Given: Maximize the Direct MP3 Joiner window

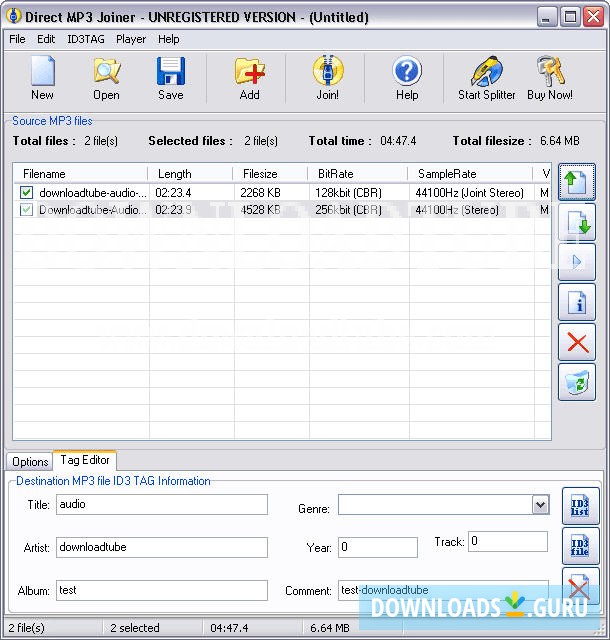Looking at the screenshot, I should coord(570,17).
